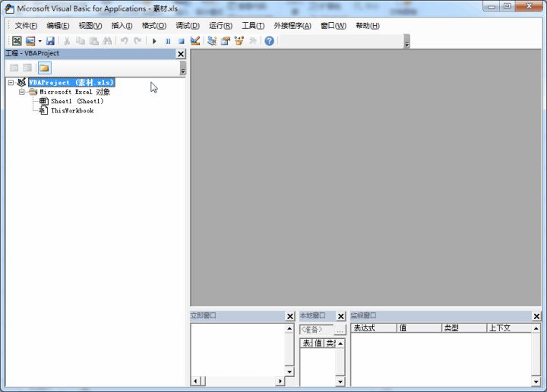
Task: Click the 立即窗口 horizontal scroll right arrow
Action: coord(280,381)
